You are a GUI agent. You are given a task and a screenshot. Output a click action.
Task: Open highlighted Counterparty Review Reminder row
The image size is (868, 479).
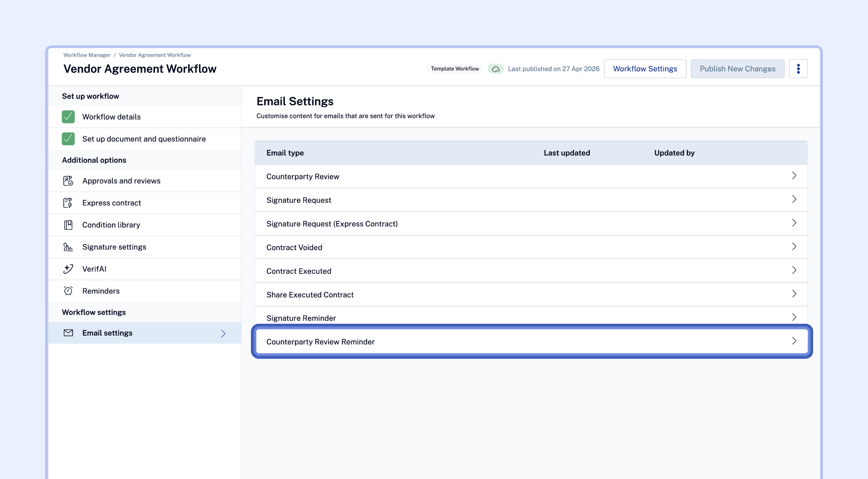(x=320, y=342)
